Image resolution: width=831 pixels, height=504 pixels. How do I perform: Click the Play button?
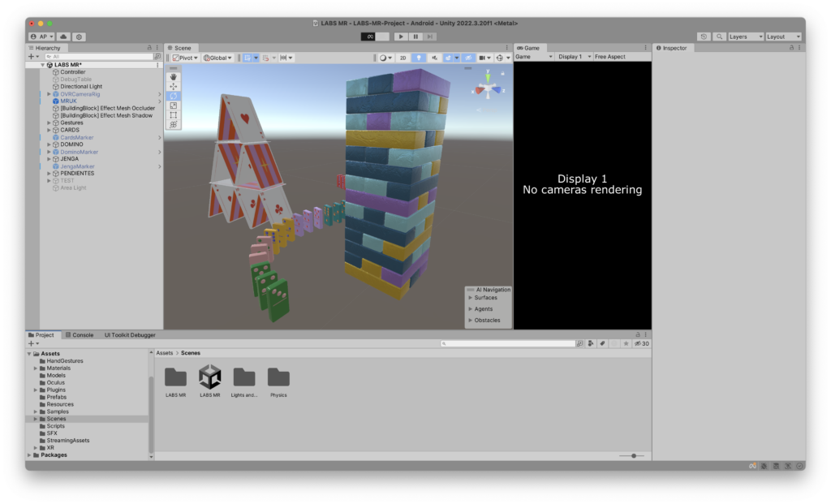point(400,37)
